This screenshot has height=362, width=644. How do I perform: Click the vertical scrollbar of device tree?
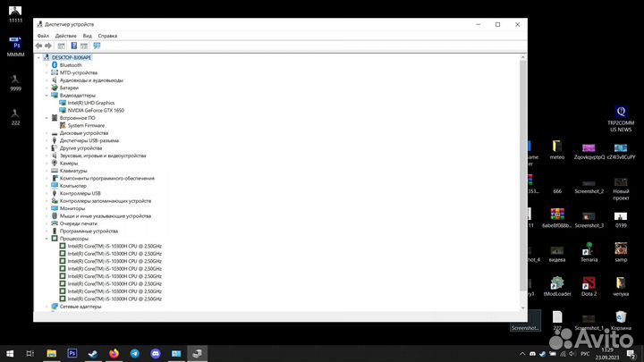(523, 176)
